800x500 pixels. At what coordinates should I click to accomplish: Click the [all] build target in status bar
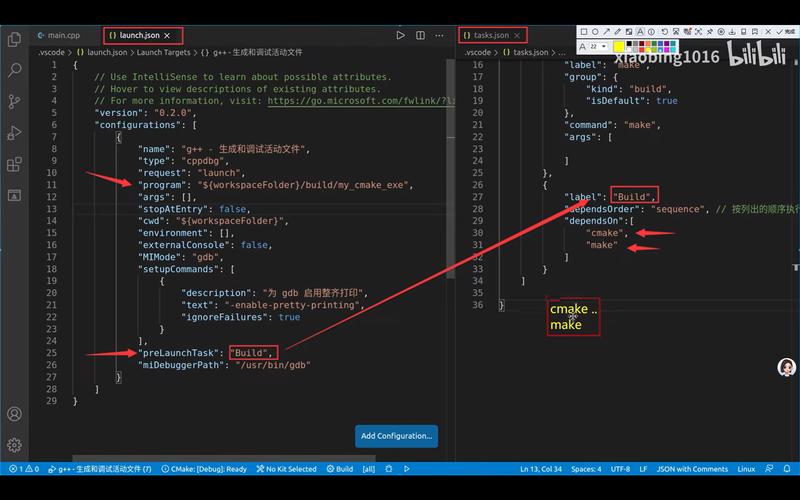pos(368,469)
